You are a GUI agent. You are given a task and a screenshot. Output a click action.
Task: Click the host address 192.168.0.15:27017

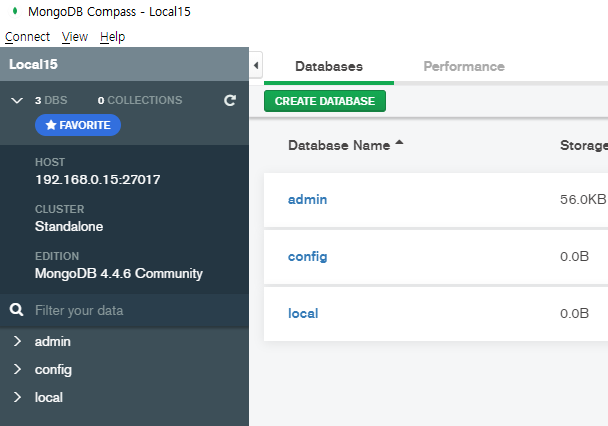click(98, 179)
